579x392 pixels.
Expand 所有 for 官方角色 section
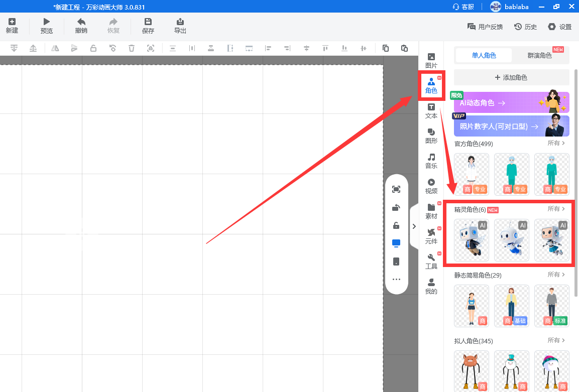pos(556,144)
